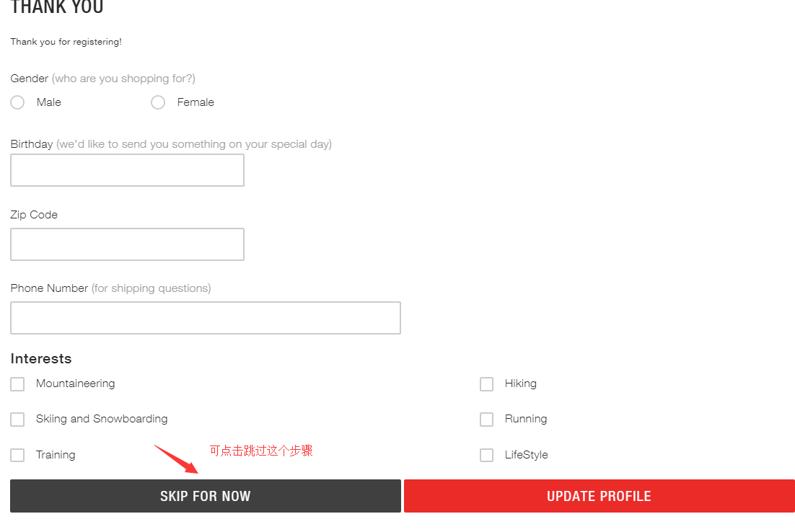Click the red UPDATE PROFILE button
Screen dimensions: 795x532
(x=599, y=496)
